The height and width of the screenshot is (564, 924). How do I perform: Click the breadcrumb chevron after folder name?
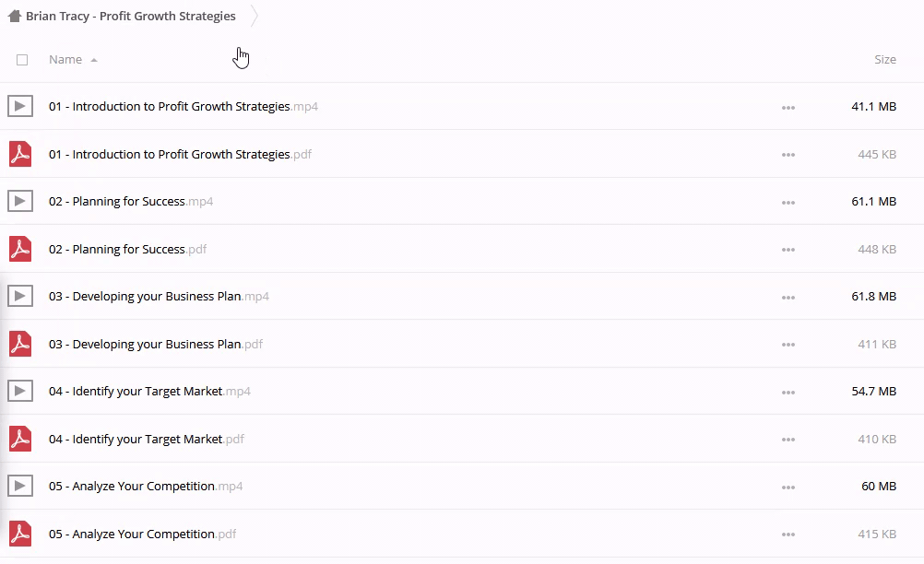255,16
